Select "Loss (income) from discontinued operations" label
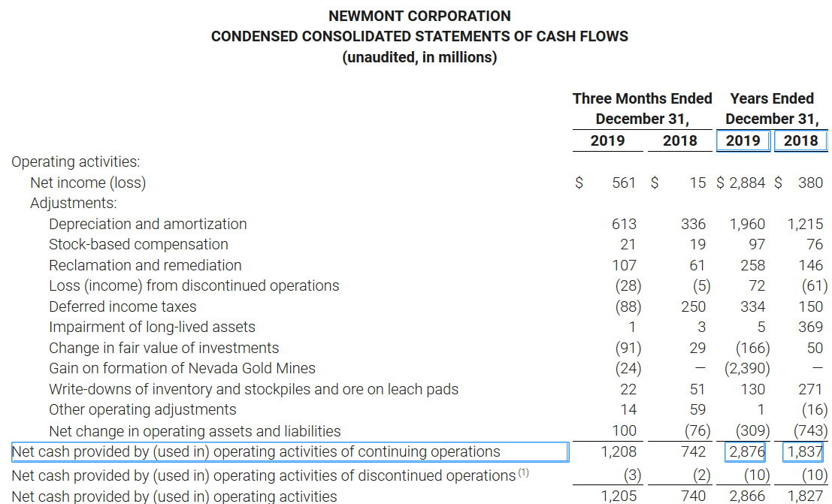 (194, 285)
